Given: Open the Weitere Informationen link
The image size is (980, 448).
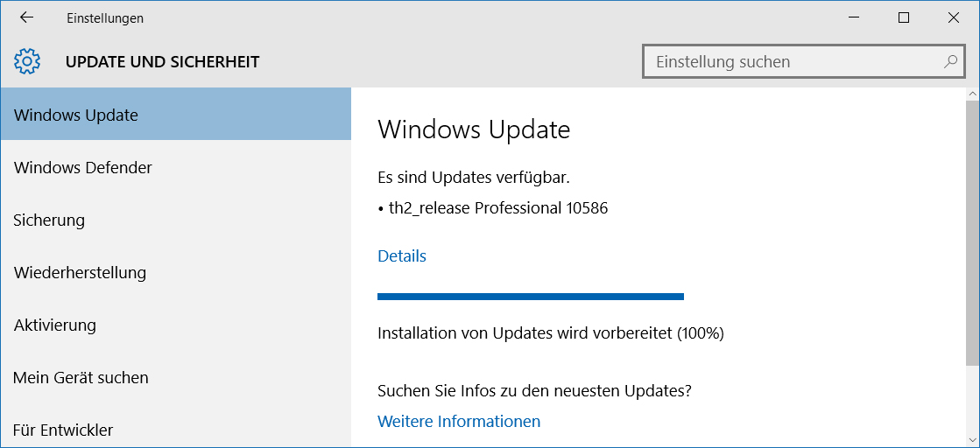Looking at the screenshot, I should [459, 421].
